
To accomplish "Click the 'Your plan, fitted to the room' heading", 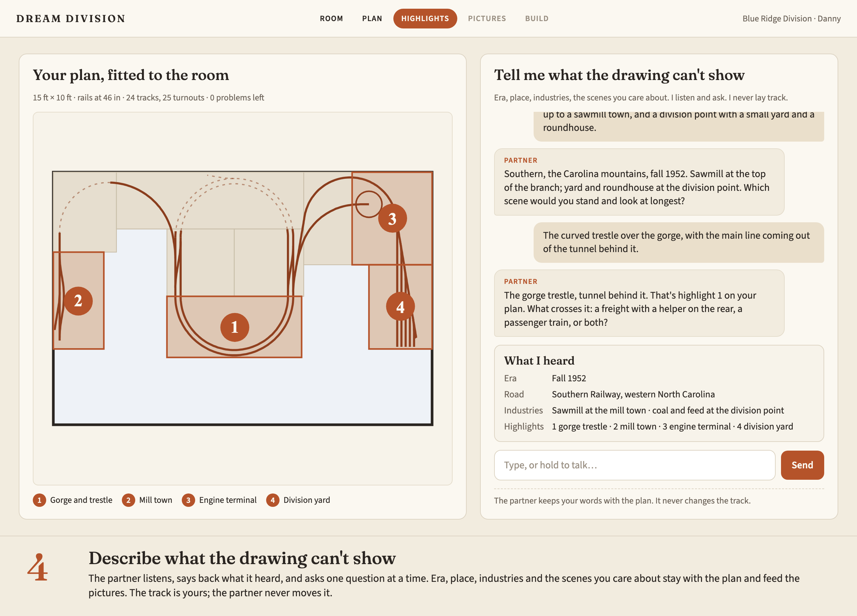I will click(x=131, y=75).
